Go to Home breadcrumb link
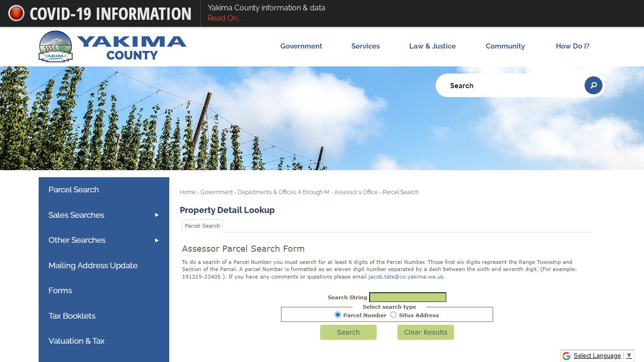This screenshot has width=644, height=362. (x=188, y=192)
